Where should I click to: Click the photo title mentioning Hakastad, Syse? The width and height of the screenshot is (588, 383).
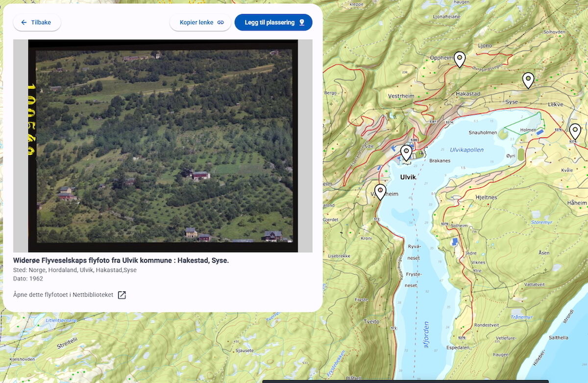(x=121, y=261)
